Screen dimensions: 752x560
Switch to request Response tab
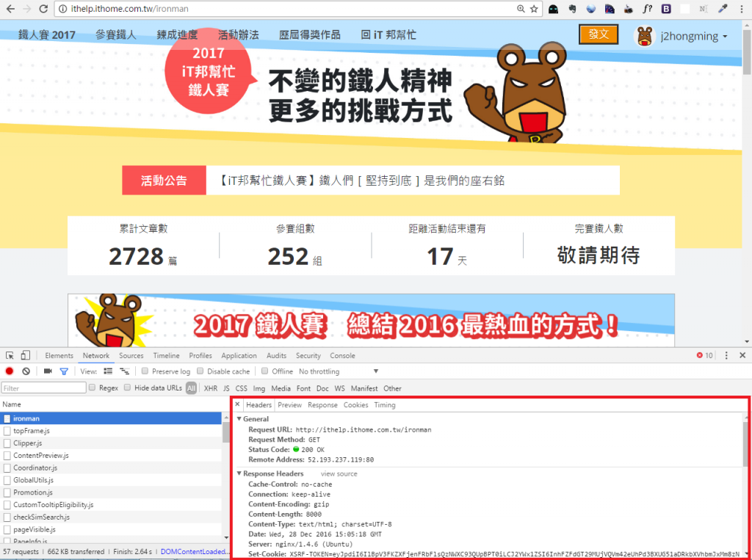tap(323, 404)
